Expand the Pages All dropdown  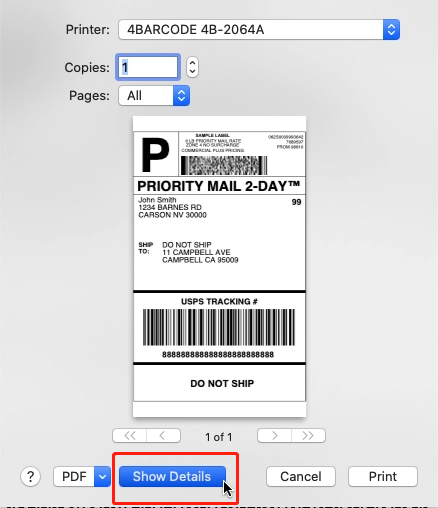[x=154, y=96]
